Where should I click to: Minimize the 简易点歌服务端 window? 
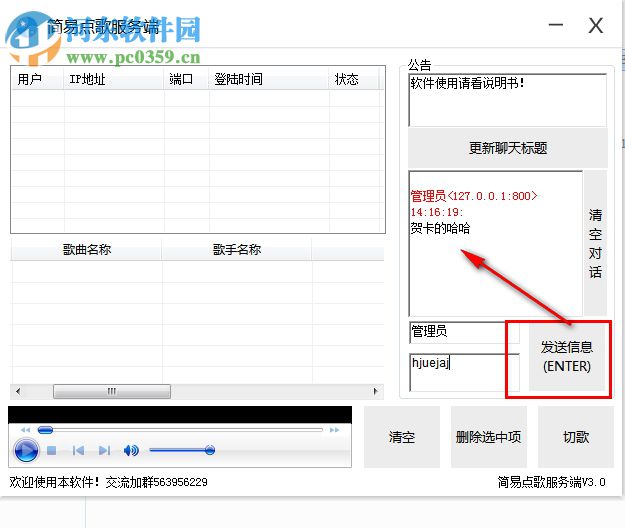pos(556,26)
